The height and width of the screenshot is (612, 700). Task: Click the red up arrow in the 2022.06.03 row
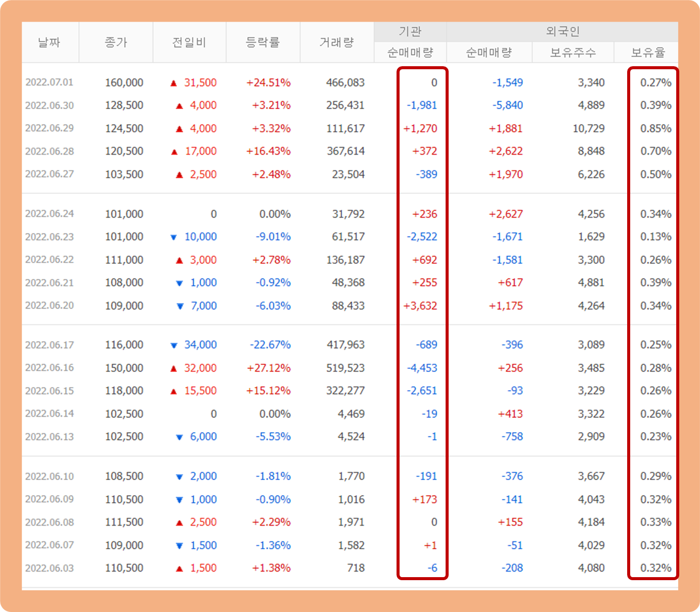point(179,569)
